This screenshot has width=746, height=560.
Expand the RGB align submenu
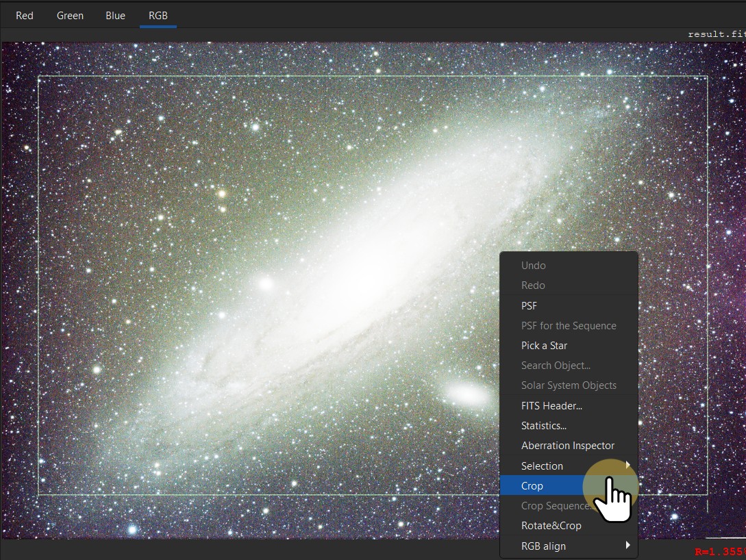(x=543, y=546)
